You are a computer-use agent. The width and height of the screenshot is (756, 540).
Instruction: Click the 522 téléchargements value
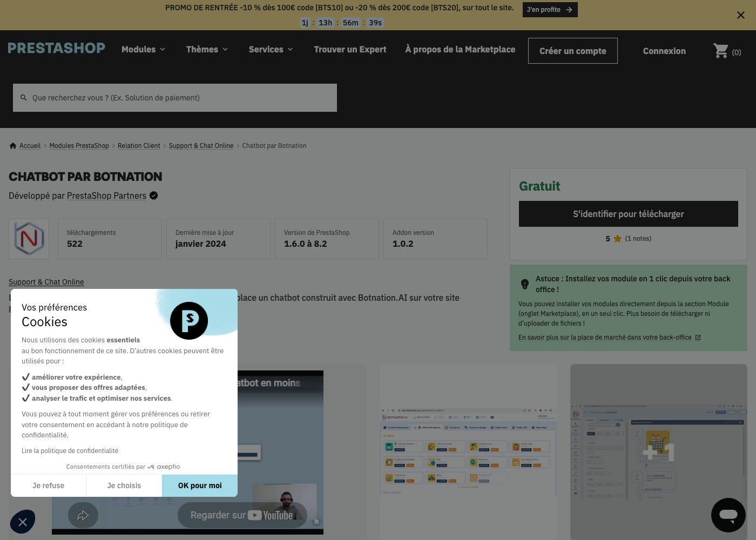coord(75,244)
